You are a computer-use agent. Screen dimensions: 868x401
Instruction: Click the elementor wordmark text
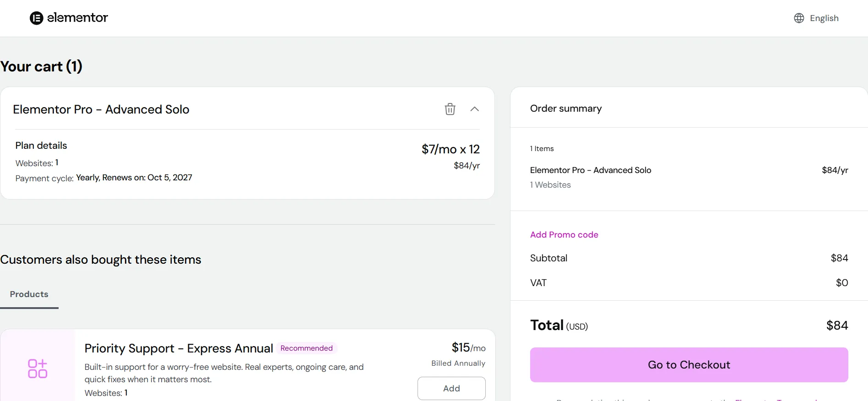[x=77, y=18]
